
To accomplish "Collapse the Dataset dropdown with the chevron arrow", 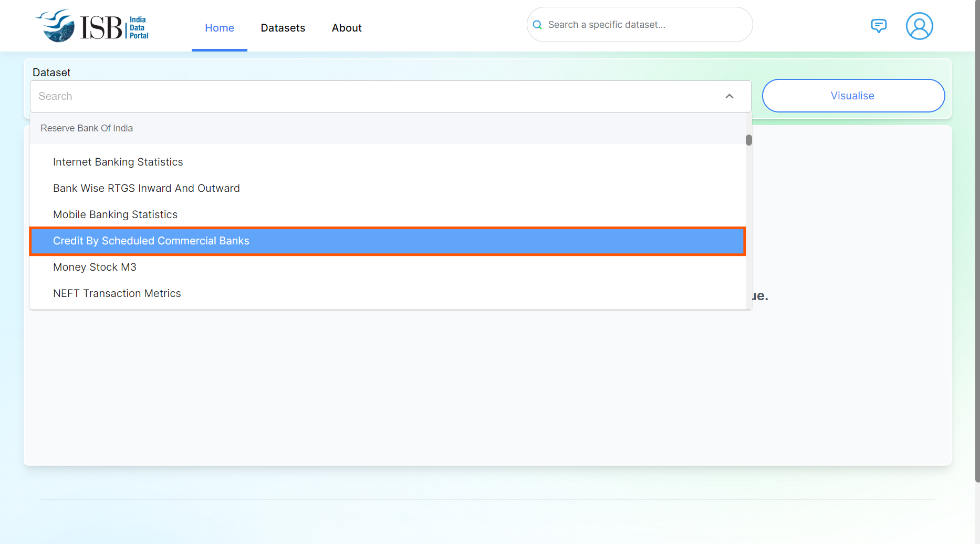I will [x=729, y=96].
